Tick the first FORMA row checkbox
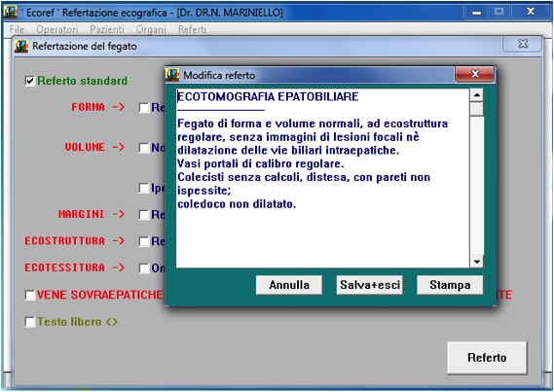Screen dimensions: 554x392 (144, 108)
